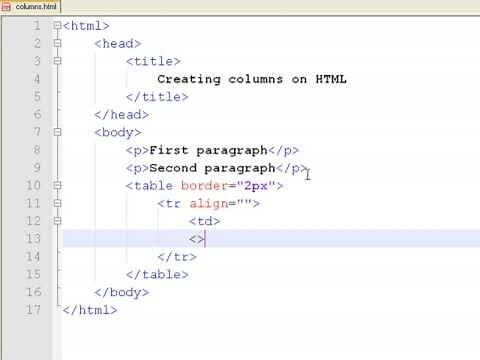The width and height of the screenshot is (480, 360).
Task: Click the empty <> tag on line 13
Action: pyautogui.click(x=197, y=239)
